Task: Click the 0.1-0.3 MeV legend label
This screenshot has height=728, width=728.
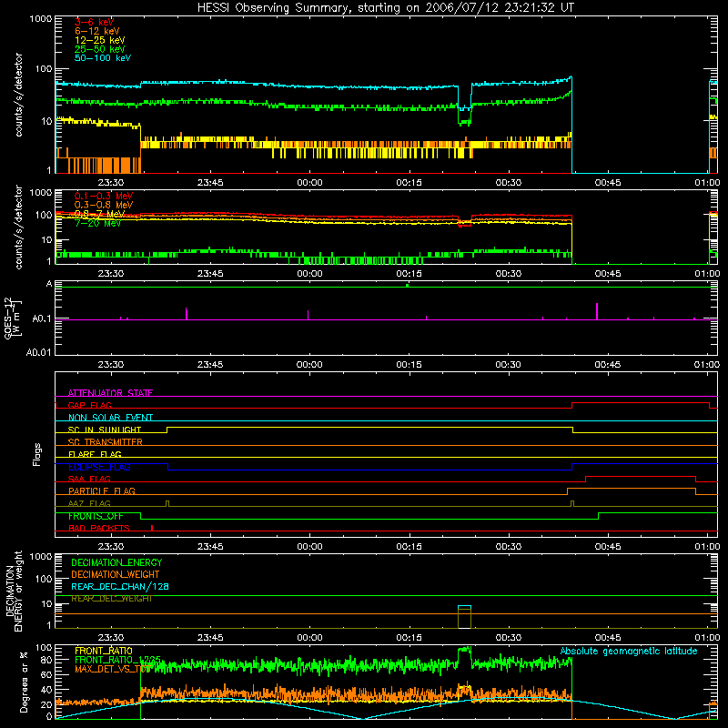Action: [x=104, y=196]
